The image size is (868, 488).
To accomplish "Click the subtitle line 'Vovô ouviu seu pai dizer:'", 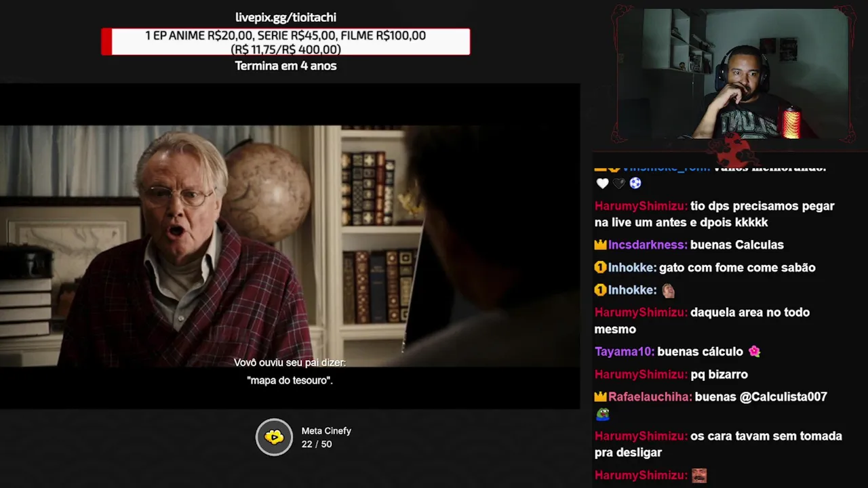I will (x=290, y=363).
